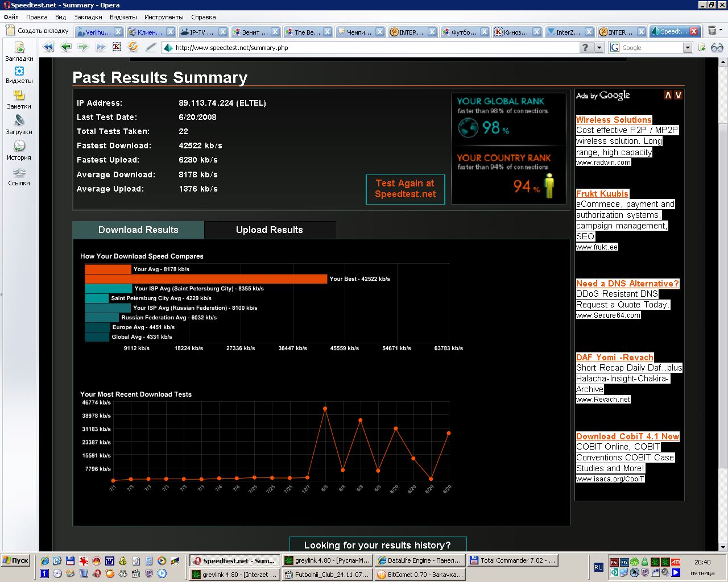The width and height of the screenshot is (728, 582).
Task: Expand the Google search box dropdown
Action: pos(688,48)
